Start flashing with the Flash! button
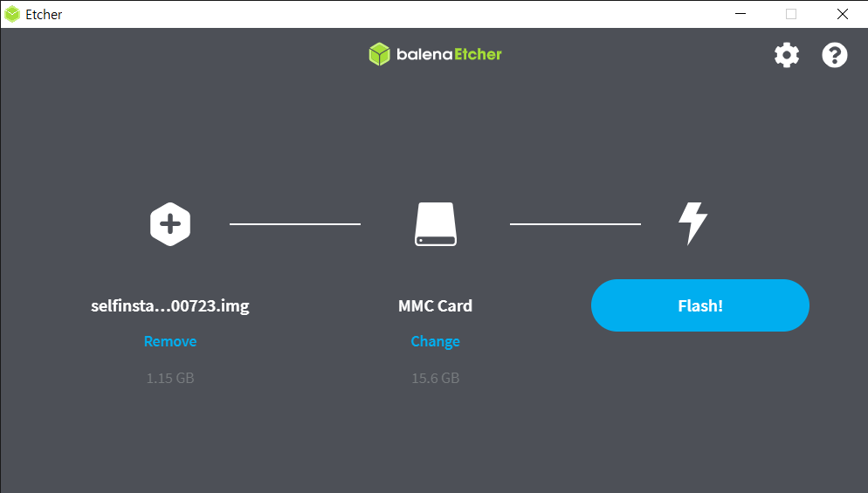Image resolution: width=868 pixels, height=493 pixels. point(700,305)
